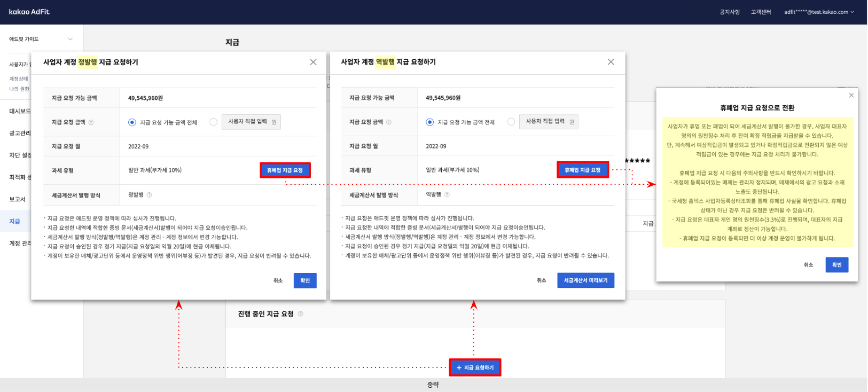Image resolution: width=868 pixels, height=392 pixels.
Task: Expand the 애드핏 가이드 dropdown
Action: [x=70, y=39]
